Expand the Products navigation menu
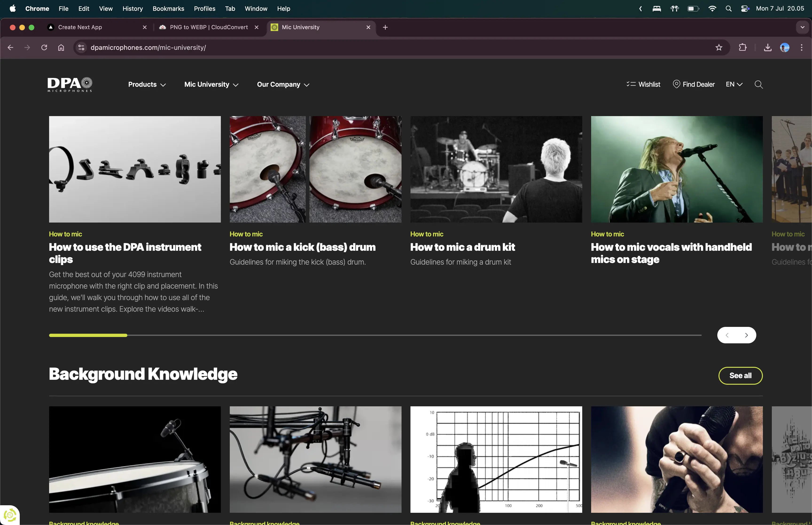This screenshot has width=812, height=525. pos(147,85)
